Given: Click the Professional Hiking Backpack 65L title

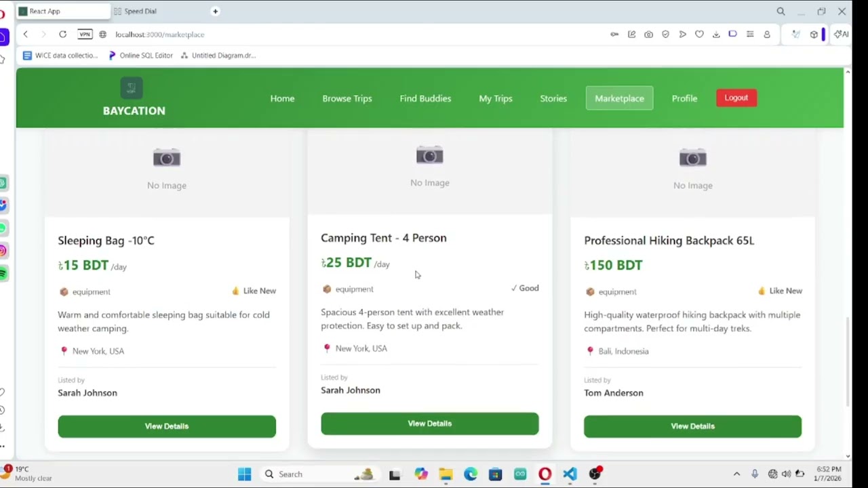Looking at the screenshot, I should point(669,241).
